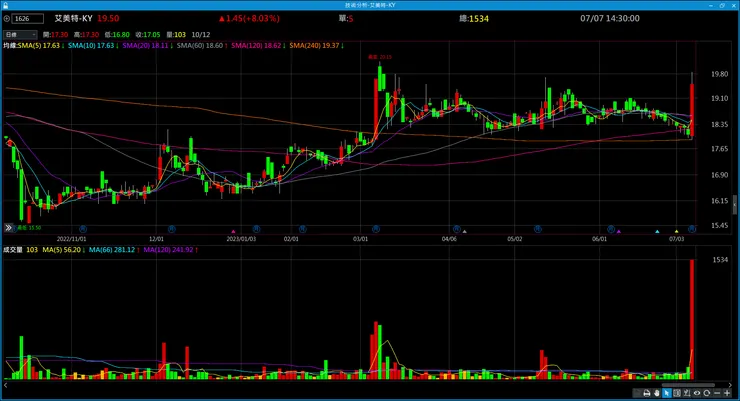Viewport: 740px width, 401px height.
Task: Click the 2022/11/01 date axis label
Action: (x=71, y=239)
